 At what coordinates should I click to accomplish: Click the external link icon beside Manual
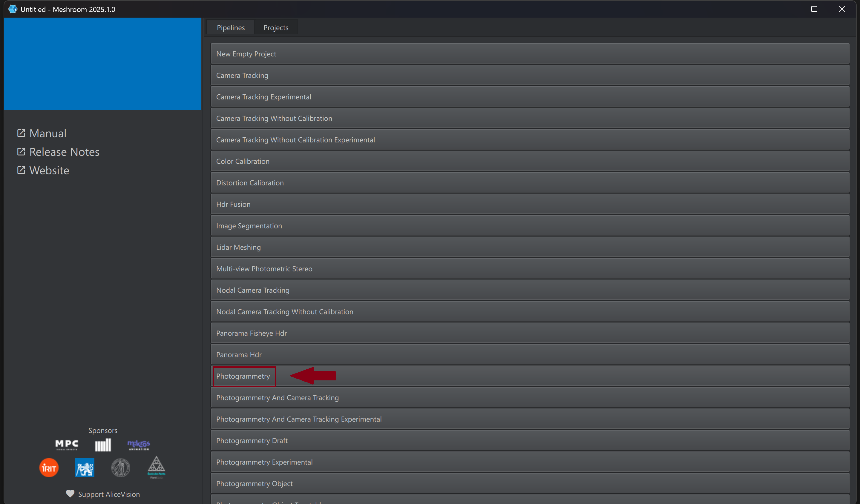pyautogui.click(x=21, y=133)
